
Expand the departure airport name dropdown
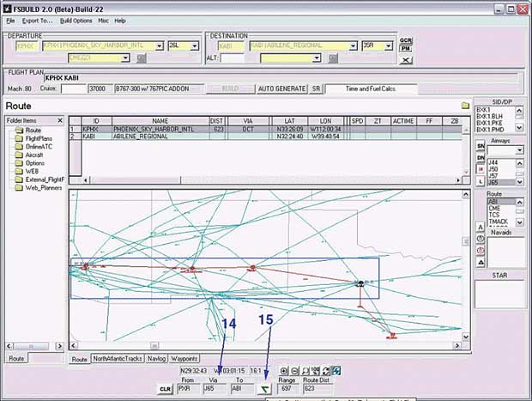pos(160,46)
